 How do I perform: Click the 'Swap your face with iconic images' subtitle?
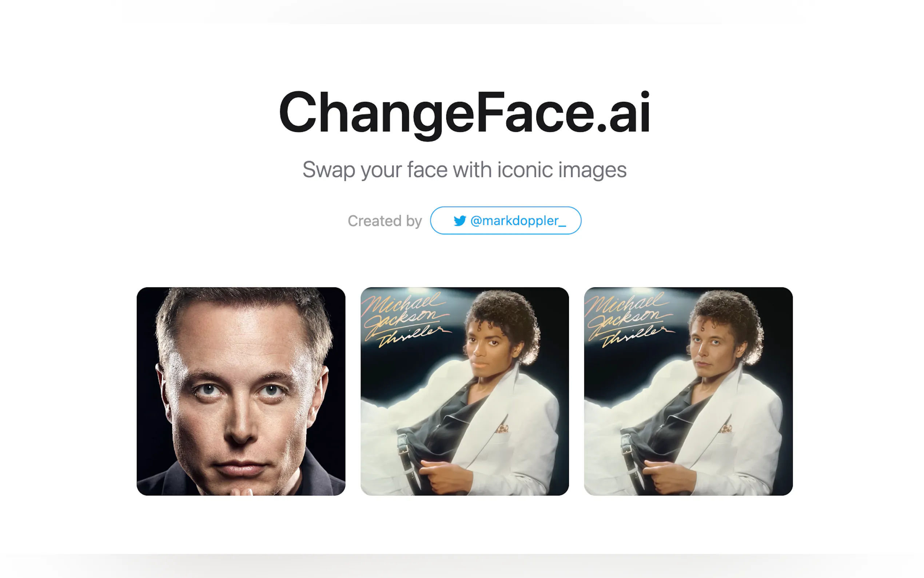coord(464,170)
